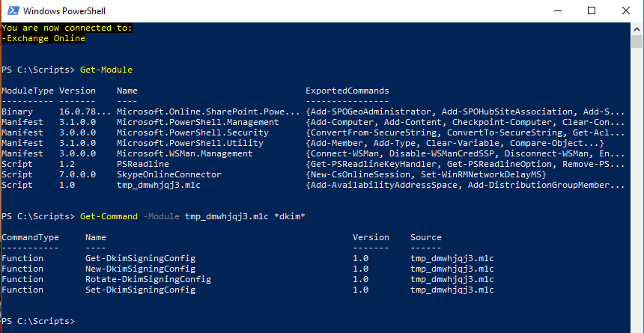Minimize the Windows PowerShell window
This screenshot has width=644, height=333.
(x=557, y=11)
